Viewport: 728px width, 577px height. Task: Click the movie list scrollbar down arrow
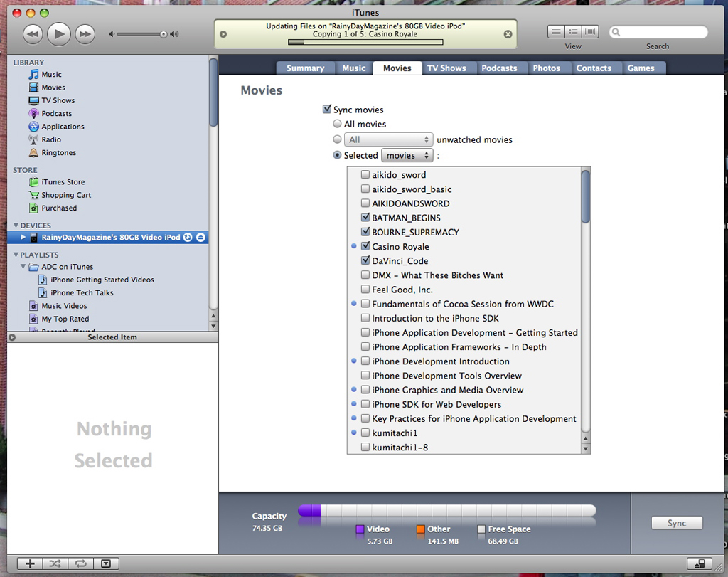click(x=586, y=449)
